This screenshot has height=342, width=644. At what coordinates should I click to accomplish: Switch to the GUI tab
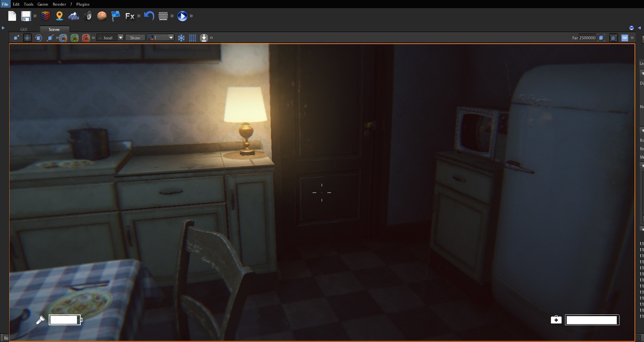24,29
